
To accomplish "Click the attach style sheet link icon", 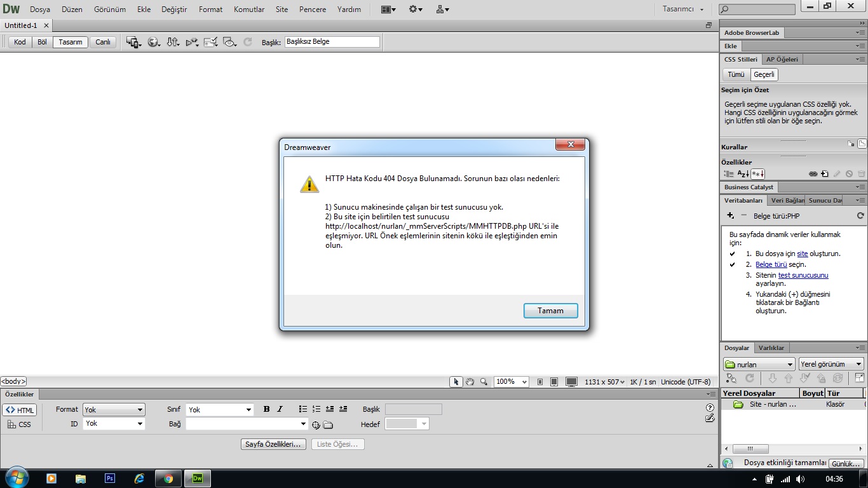I will [813, 174].
